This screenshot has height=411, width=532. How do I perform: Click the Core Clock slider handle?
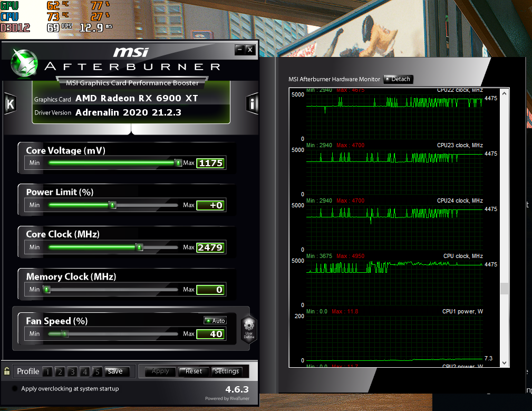139,247
